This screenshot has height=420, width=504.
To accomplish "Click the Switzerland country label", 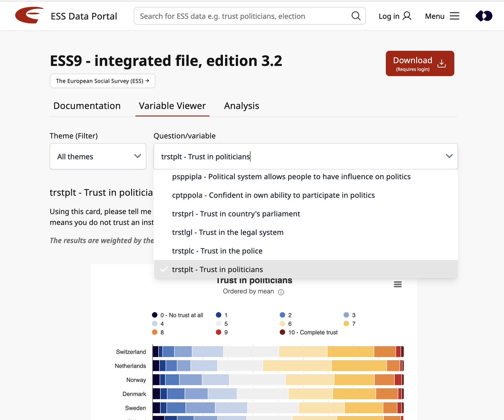I will 131,352.
